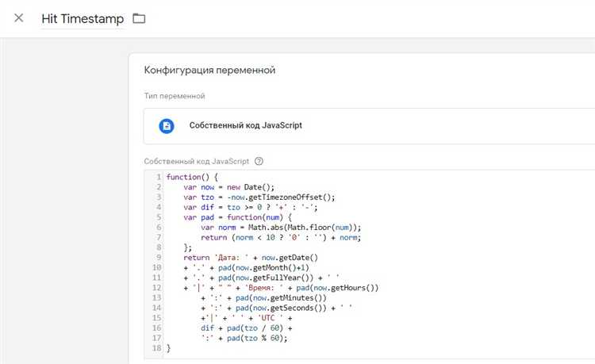Open the folder icon next to title
The height and width of the screenshot is (364, 595).
point(139,18)
